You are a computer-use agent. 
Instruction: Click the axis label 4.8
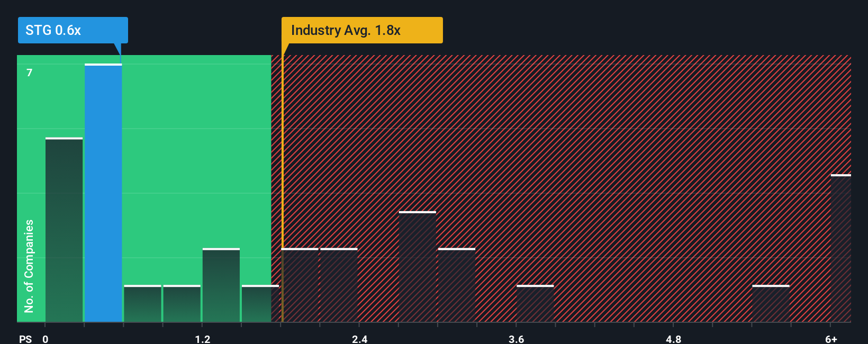tap(674, 339)
